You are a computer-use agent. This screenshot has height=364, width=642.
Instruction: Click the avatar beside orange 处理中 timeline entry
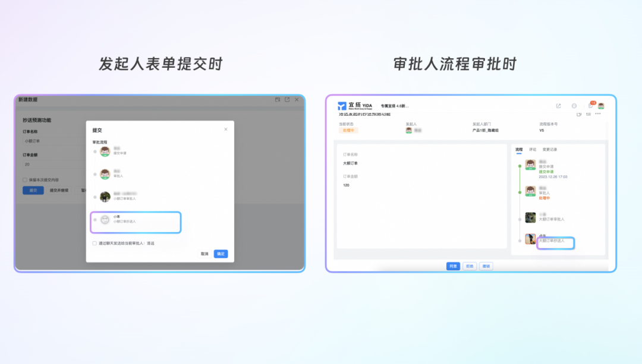[x=531, y=191]
